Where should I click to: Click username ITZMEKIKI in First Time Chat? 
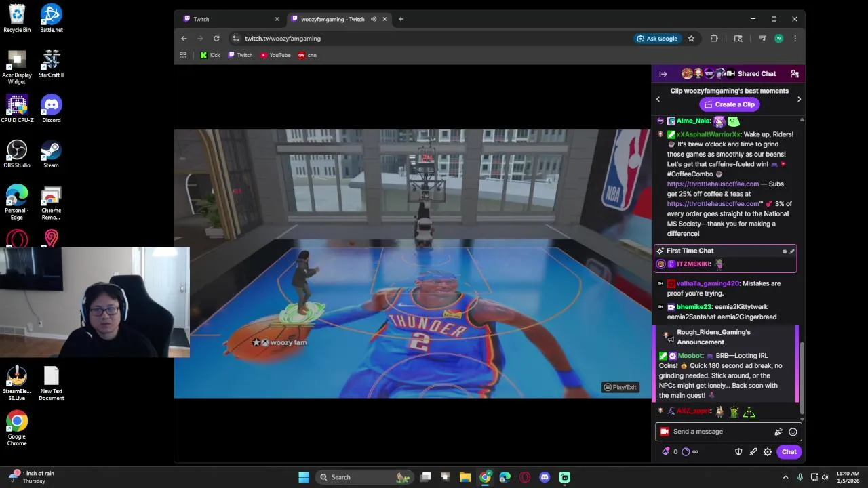[x=693, y=264]
